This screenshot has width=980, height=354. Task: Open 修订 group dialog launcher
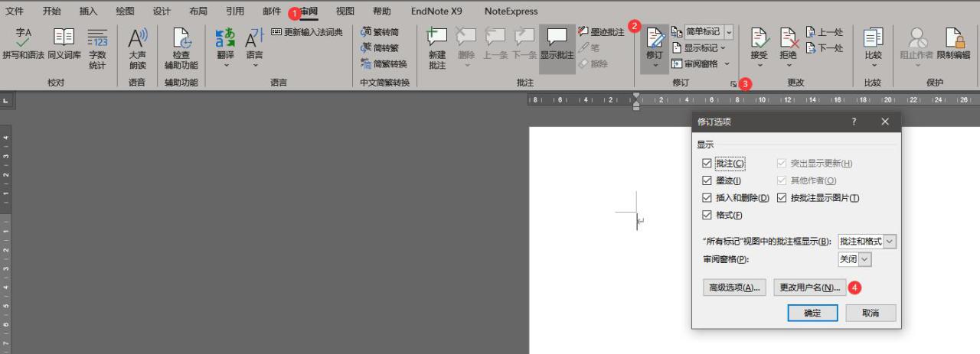tap(734, 83)
